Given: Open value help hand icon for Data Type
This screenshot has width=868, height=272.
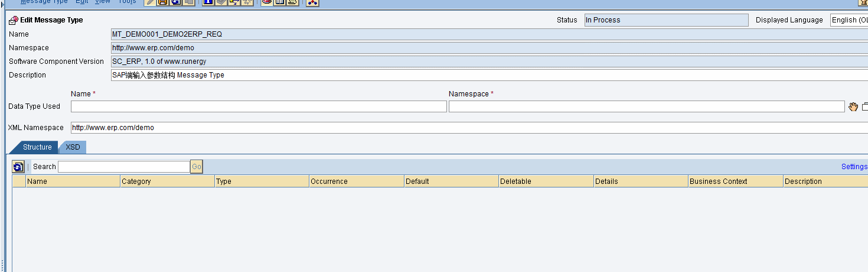Looking at the screenshot, I should [x=853, y=106].
